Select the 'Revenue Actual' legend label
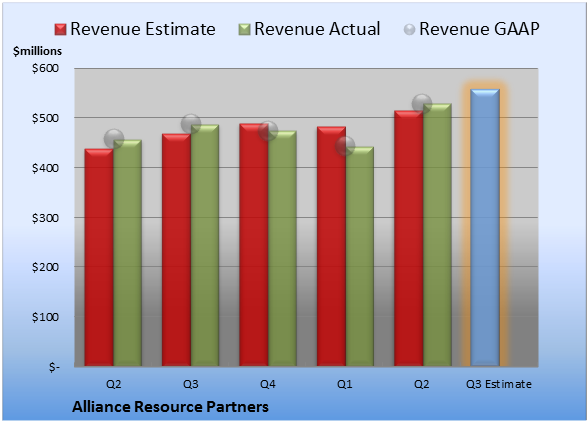Screen dimensions: 588x422 [317, 29]
